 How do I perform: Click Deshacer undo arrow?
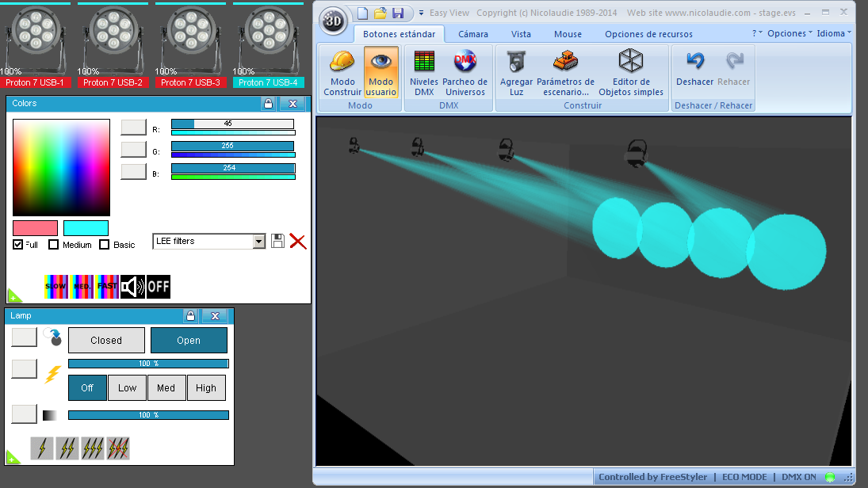point(694,69)
